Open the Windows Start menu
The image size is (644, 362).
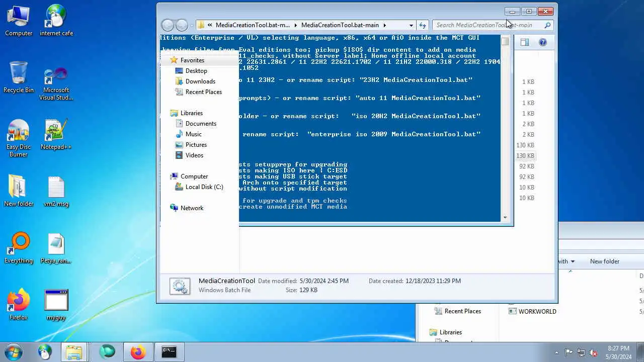(x=14, y=352)
